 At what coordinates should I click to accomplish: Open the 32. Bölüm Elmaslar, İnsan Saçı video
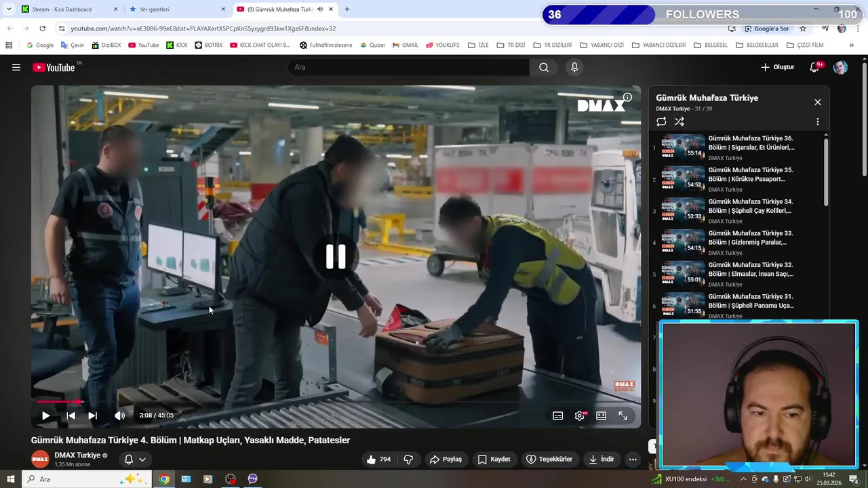coord(738,274)
